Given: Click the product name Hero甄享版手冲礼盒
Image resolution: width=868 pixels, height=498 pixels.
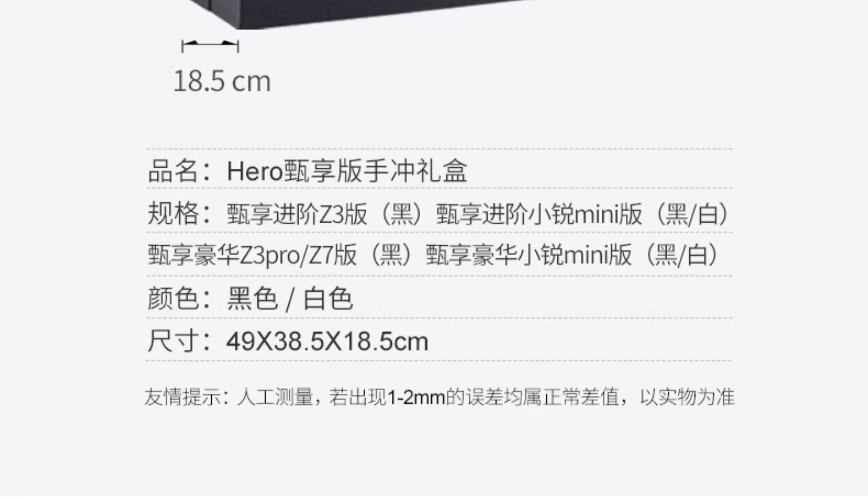Looking at the screenshot, I should 347,171.
